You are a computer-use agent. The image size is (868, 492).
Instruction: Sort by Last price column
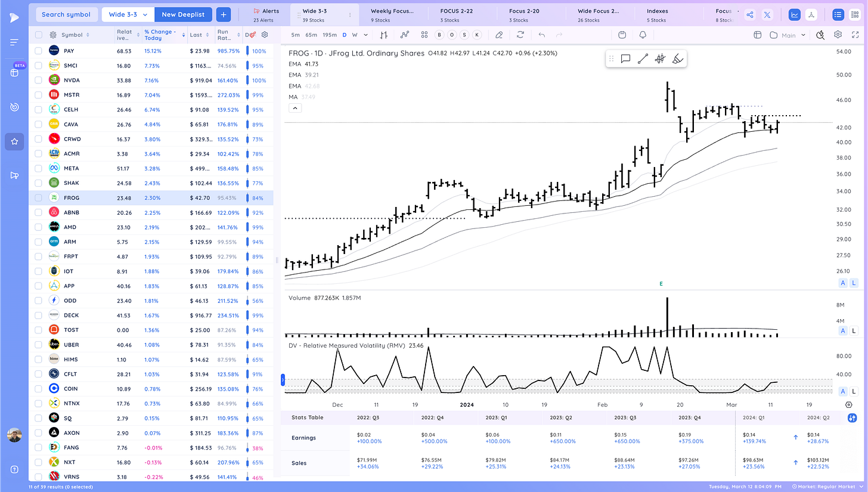199,35
